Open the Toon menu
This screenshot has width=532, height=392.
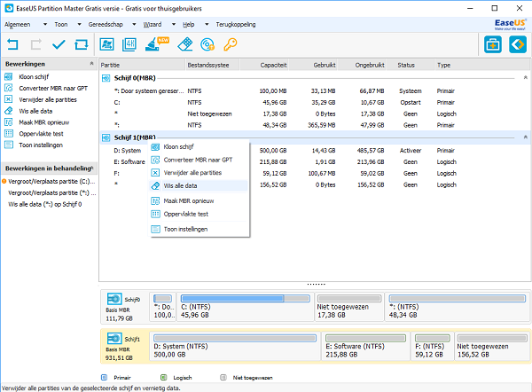point(61,25)
